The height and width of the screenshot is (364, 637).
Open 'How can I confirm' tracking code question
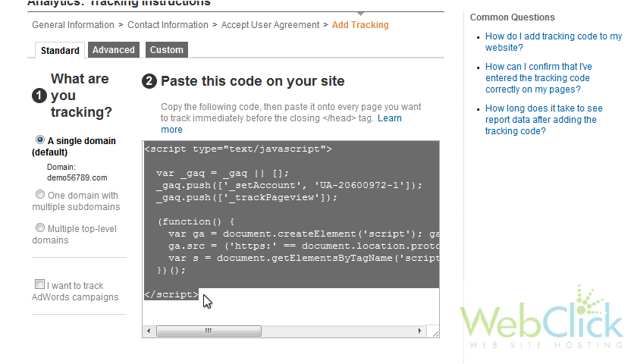point(538,77)
